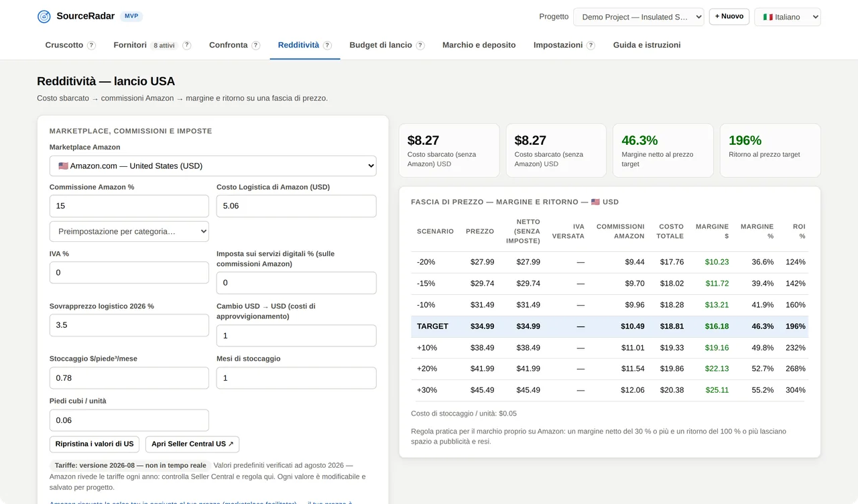The image size is (858, 504).
Task: Open help icon next to Budget di lancio
Action: coord(420,46)
